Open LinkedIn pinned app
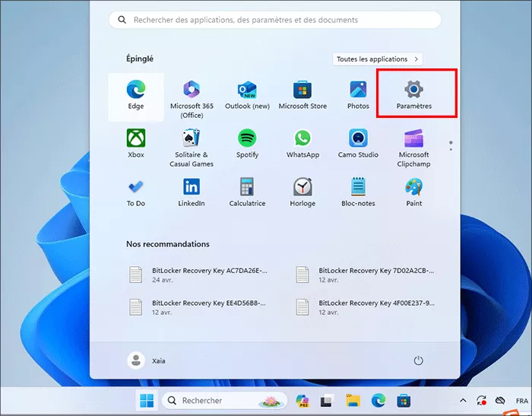This screenshot has height=416, width=532. [192, 192]
